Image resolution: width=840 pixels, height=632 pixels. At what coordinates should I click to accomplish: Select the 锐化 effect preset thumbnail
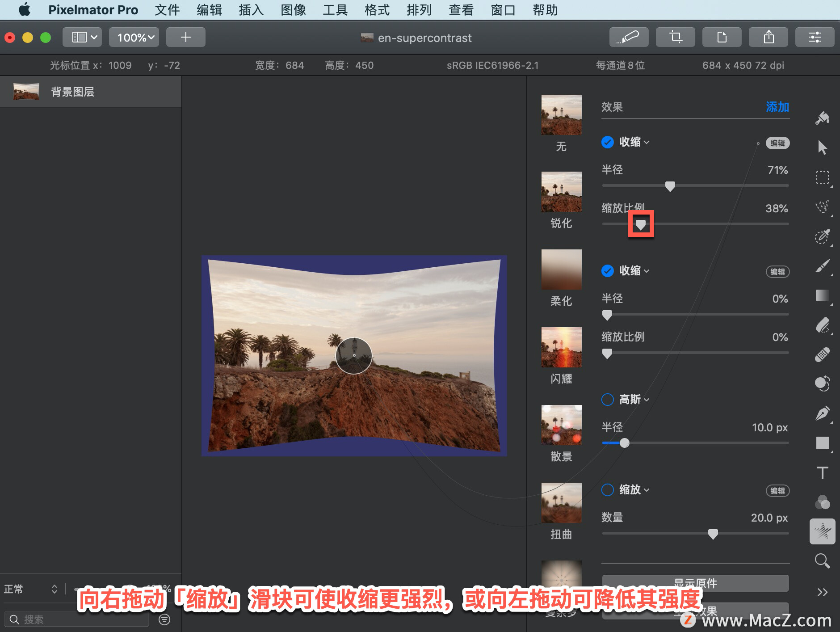[561, 192]
